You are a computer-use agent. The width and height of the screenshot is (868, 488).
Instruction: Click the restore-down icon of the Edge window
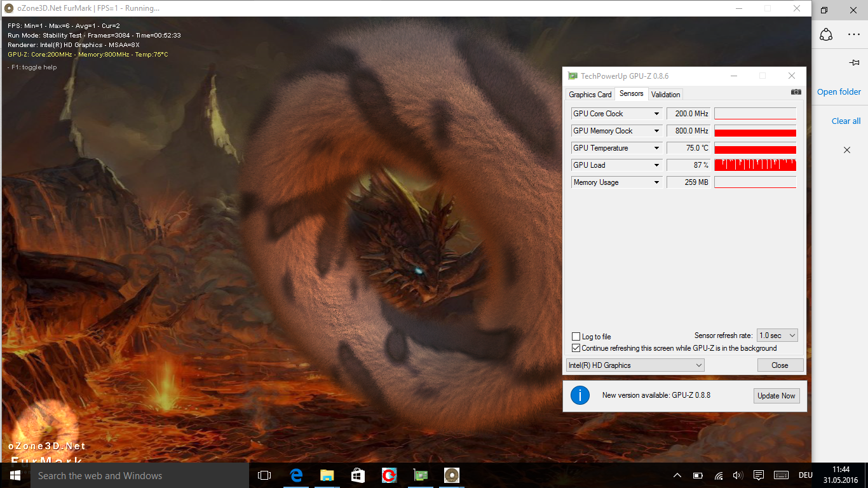[x=824, y=10]
